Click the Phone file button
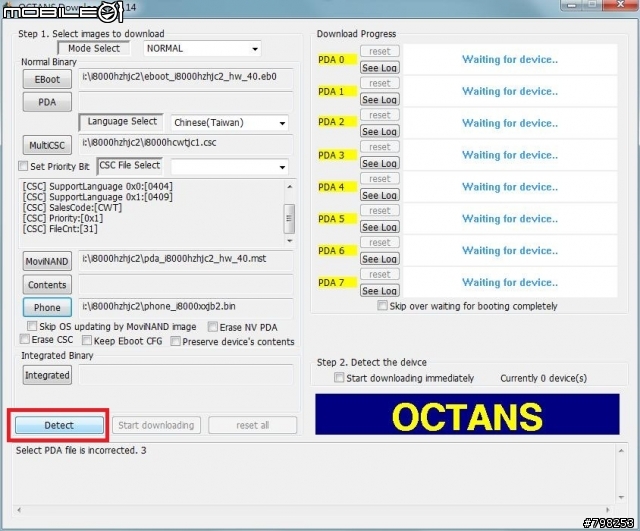Image resolution: width=640 pixels, height=531 pixels. click(x=47, y=307)
